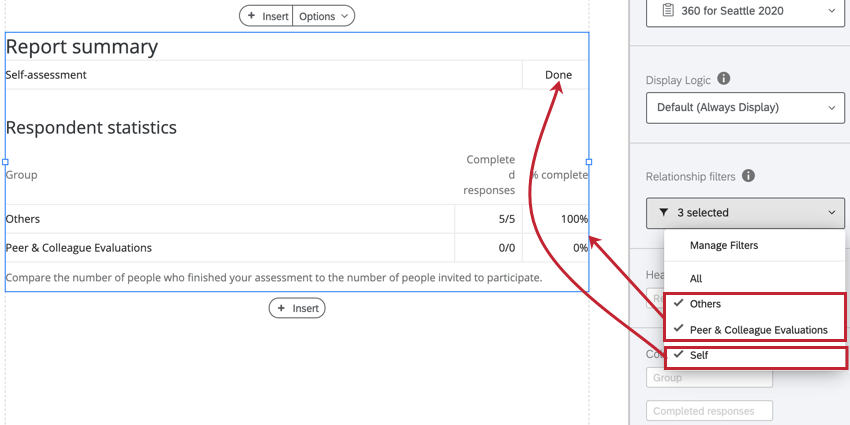The image size is (850, 425).
Task: Uncheck the Others filter option
Action: click(x=705, y=304)
